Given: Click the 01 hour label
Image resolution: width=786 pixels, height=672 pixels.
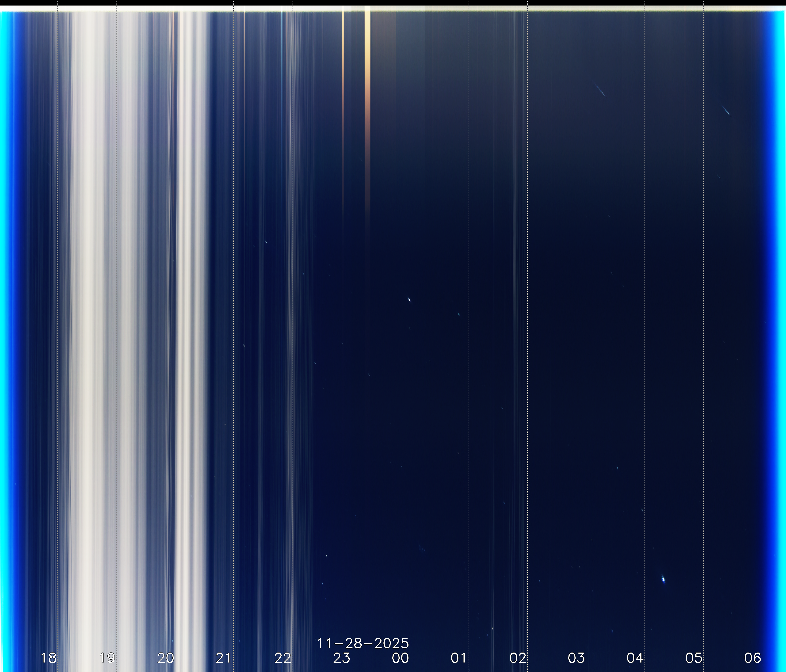Looking at the screenshot, I should pyautogui.click(x=459, y=658).
